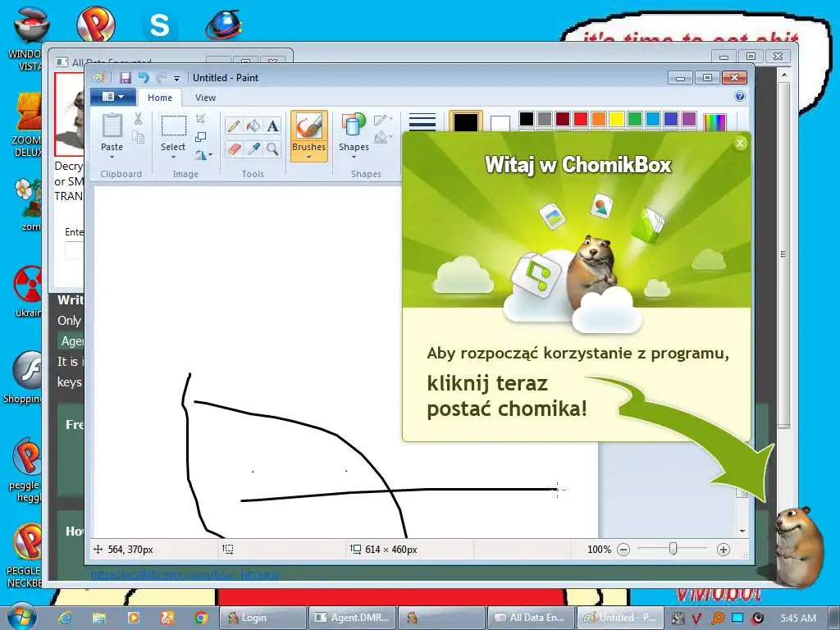840x630 pixels.
Task: Open the Customize Quick Access Toolbar dropdown
Action: point(177,78)
